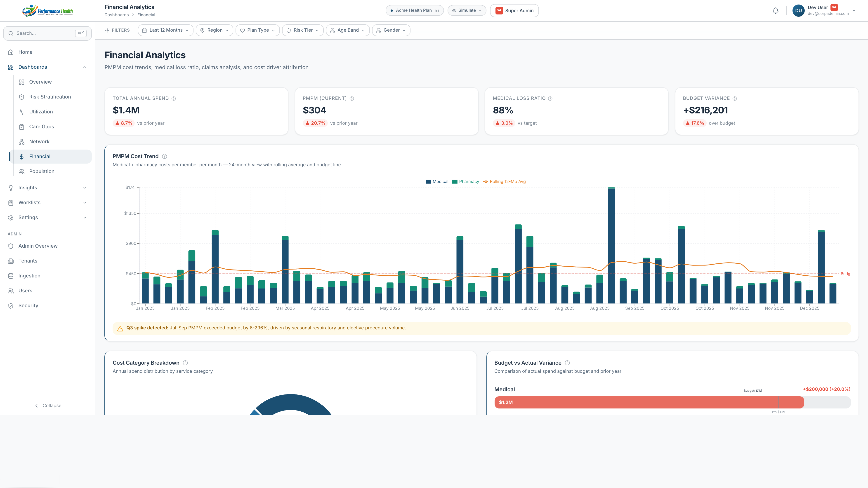Click the help icon beside Cost Category Breakdown
Image resolution: width=868 pixels, height=488 pixels.
point(185,363)
